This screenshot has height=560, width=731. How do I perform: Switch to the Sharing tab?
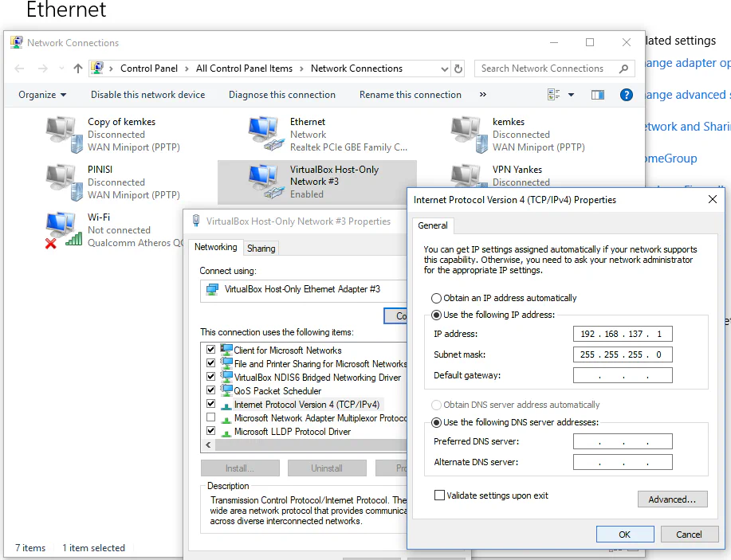(x=261, y=249)
